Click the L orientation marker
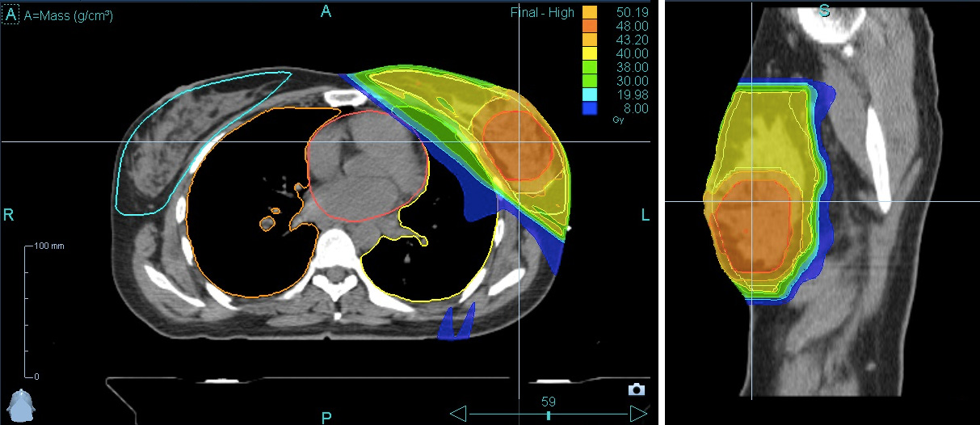The image size is (980, 425). click(x=646, y=216)
